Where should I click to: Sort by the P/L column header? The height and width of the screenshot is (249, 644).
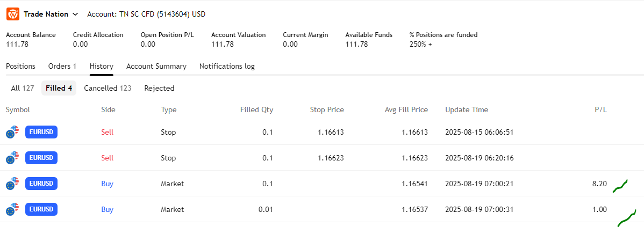(600, 109)
